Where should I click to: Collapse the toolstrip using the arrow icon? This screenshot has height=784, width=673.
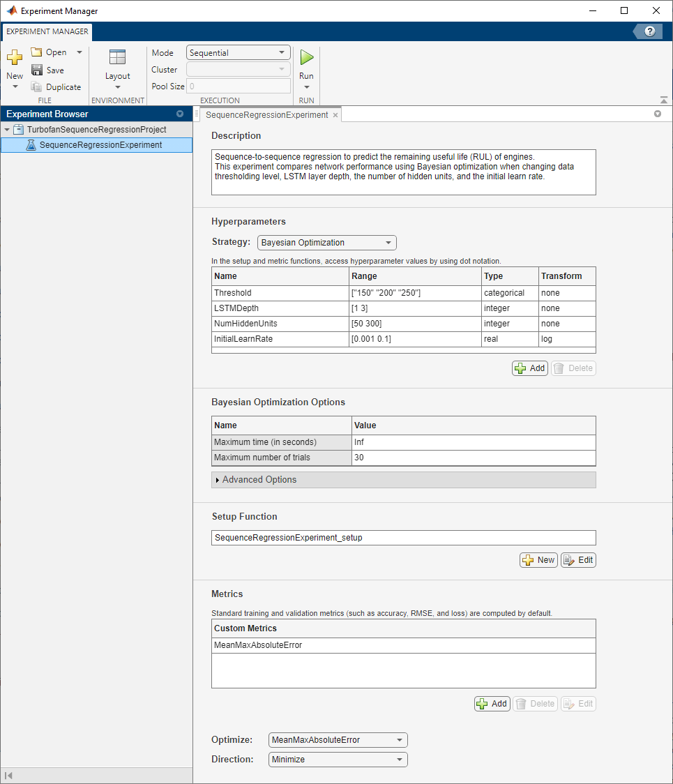tap(663, 100)
